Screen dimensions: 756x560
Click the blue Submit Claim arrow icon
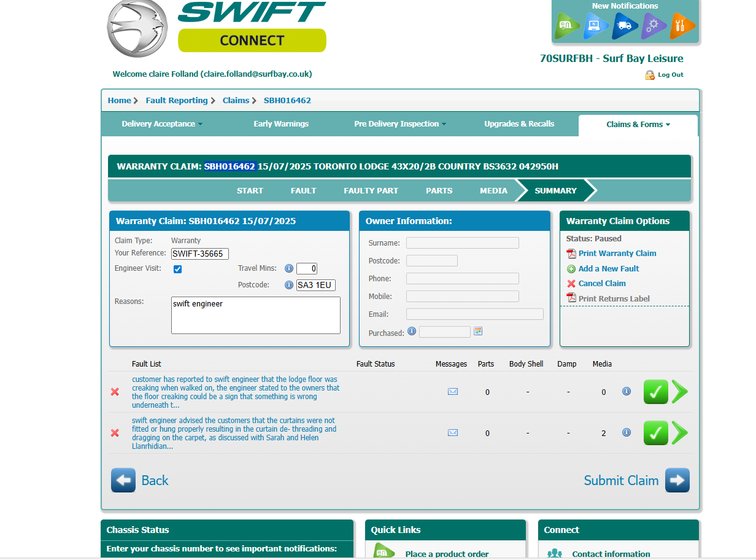(677, 480)
